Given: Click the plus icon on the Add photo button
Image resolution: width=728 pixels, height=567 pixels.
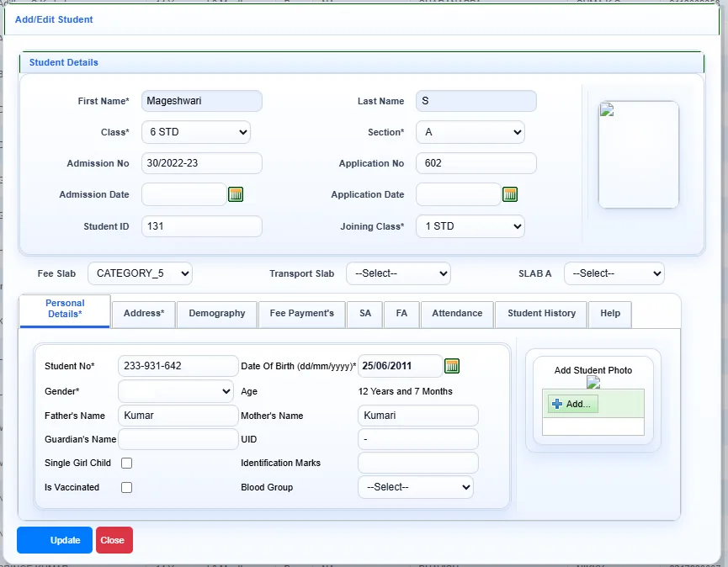Looking at the screenshot, I should [x=557, y=404].
